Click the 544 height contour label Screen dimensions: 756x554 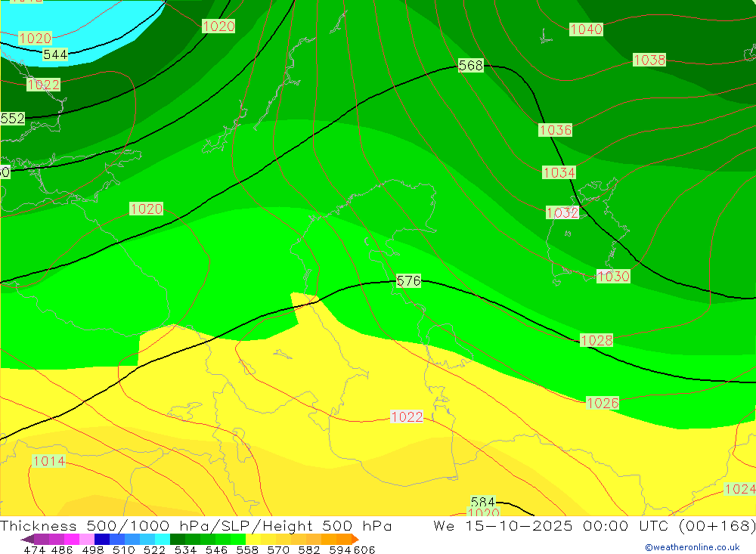tap(55, 54)
